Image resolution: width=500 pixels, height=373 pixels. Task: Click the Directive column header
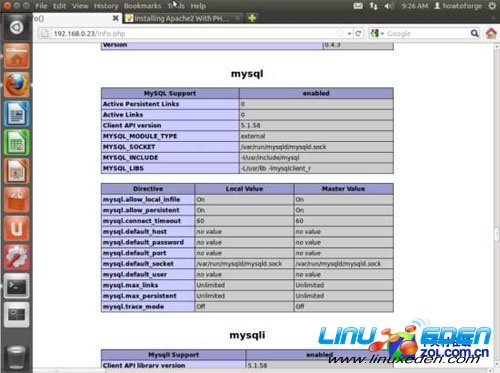click(x=148, y=189)
